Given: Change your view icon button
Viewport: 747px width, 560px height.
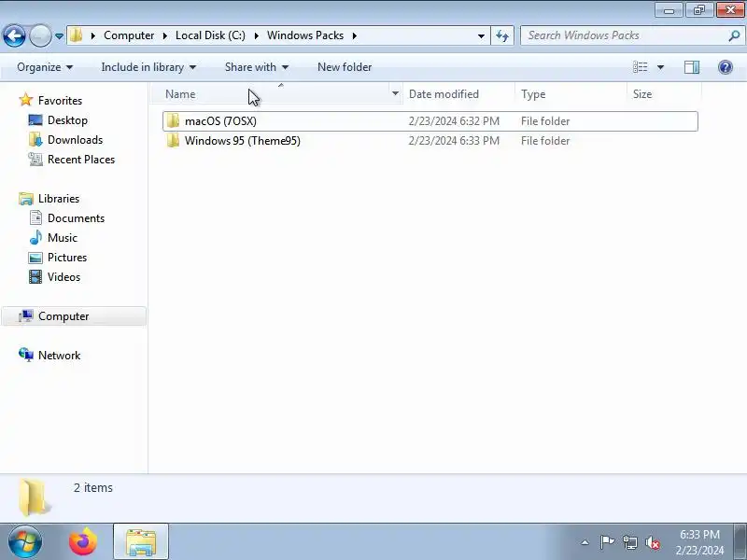Looking at the screenshot, I should pos(640,67).
